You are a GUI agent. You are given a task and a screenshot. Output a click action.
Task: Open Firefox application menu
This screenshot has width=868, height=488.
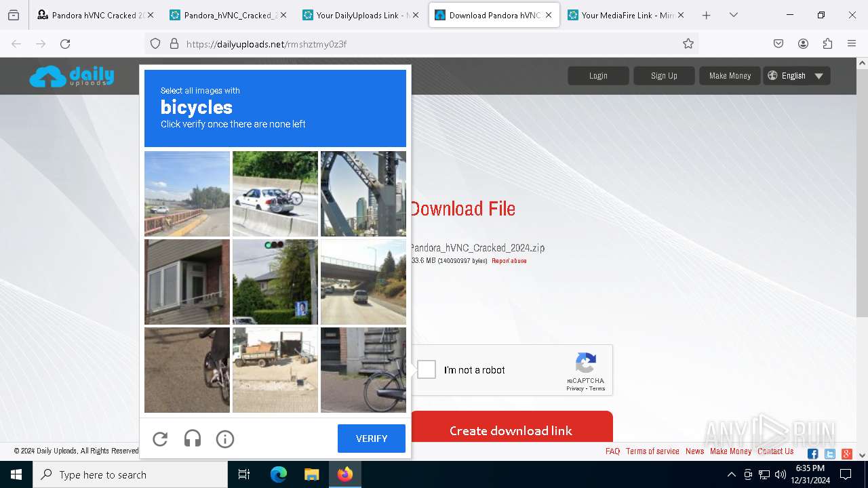point(852,44)
